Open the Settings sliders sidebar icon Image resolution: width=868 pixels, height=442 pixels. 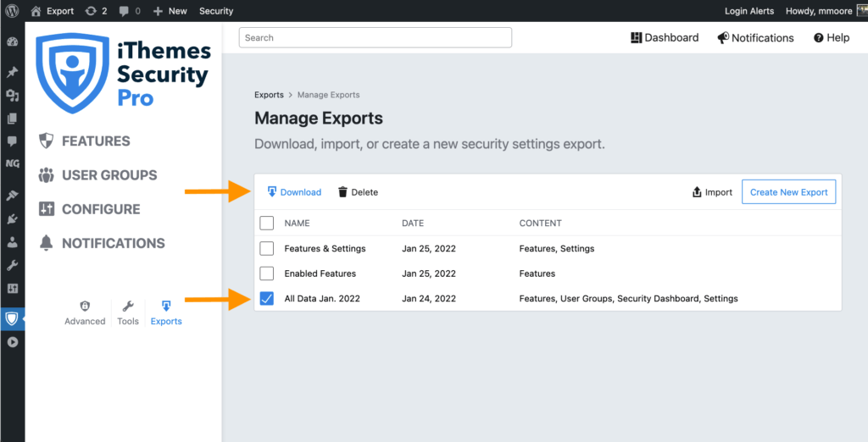[x=12, y=288]
